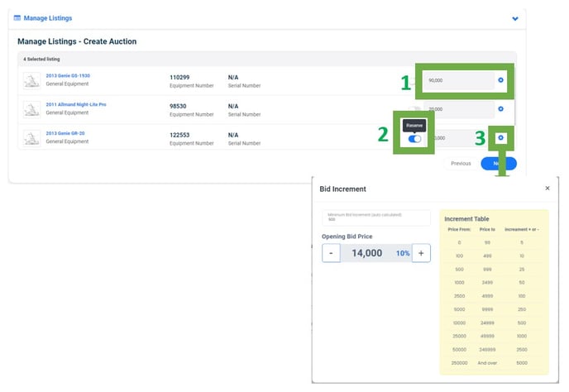Click the 2011 Allmand Night-Lite Pro thumbnail
This screenshot has width=569, height=392.
click(32, 109)
